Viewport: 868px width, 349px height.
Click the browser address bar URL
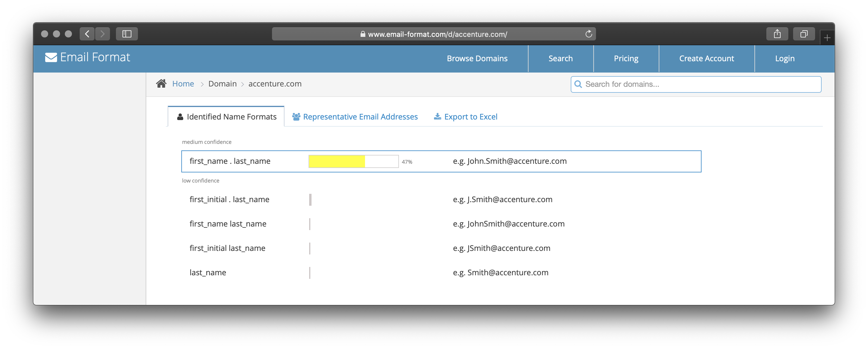(437, 34)
